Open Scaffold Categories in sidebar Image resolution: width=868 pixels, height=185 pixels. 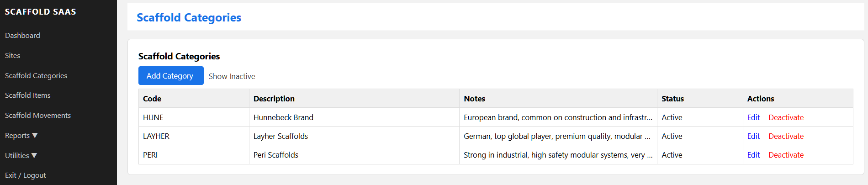[36, 75]
